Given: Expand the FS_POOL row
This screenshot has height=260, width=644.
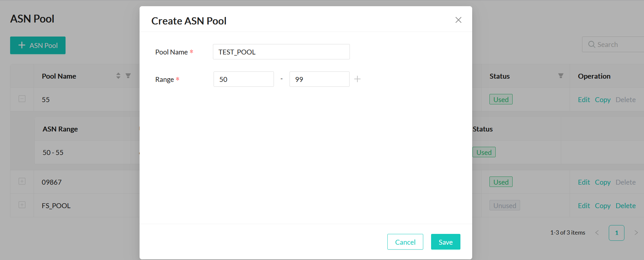Looking at the screenshot, I should point(22,205).
